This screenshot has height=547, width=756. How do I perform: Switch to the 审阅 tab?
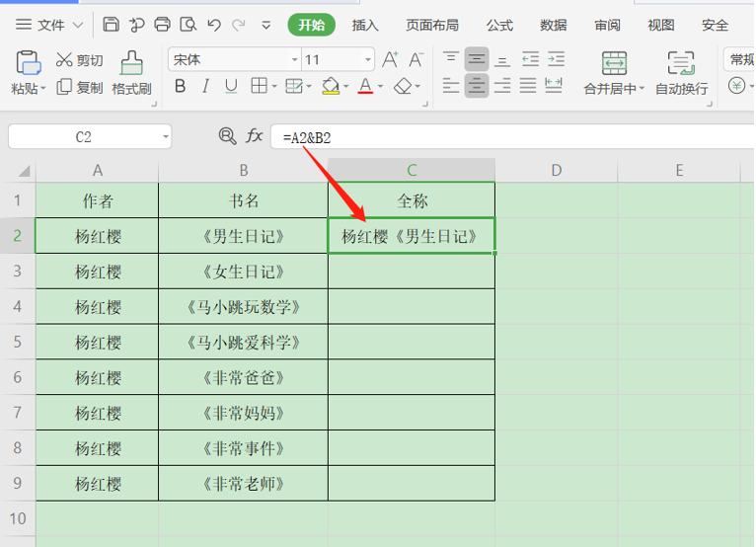pos(607,25)
